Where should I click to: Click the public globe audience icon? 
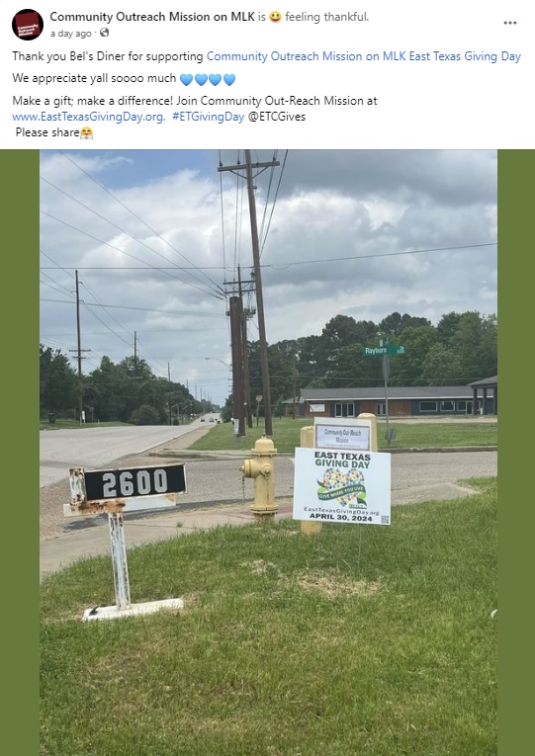click(x=104, y=33)
